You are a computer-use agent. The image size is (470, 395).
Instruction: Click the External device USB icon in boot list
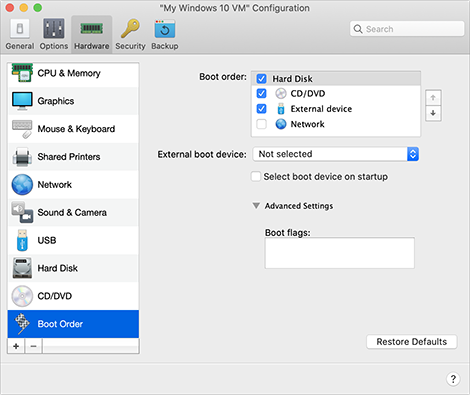(281, 109)
